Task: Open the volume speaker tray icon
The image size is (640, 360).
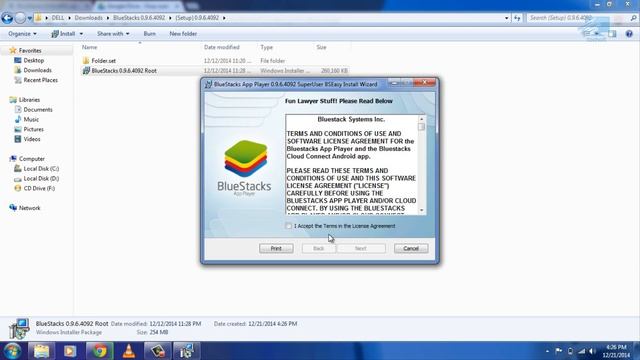Action: pos(592,351)
